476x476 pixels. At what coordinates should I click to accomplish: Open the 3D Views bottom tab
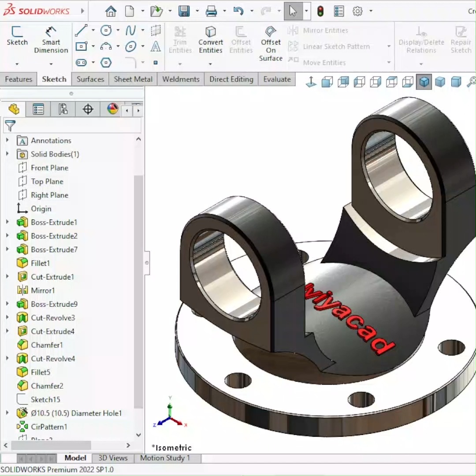113,458
